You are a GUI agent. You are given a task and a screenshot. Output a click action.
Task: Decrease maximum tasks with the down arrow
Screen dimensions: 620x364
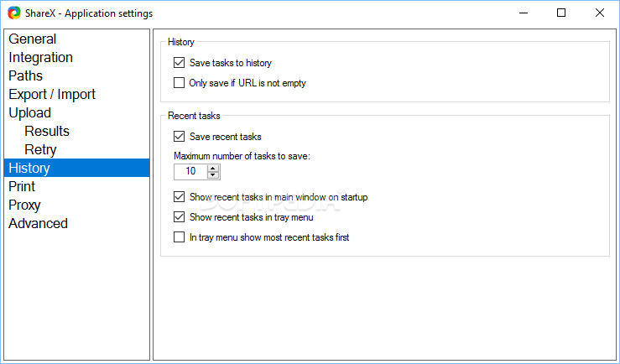click(x=213, y=175)
